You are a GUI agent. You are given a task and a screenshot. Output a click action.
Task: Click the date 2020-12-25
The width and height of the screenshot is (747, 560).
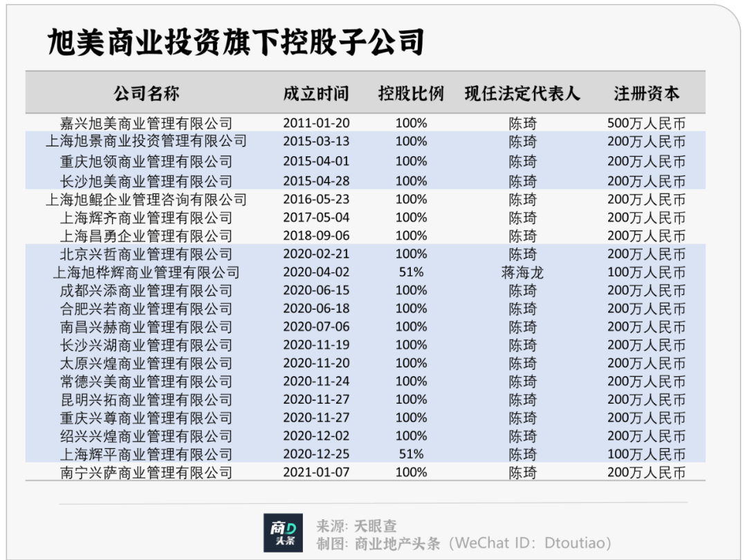click(x=316, y=454)
